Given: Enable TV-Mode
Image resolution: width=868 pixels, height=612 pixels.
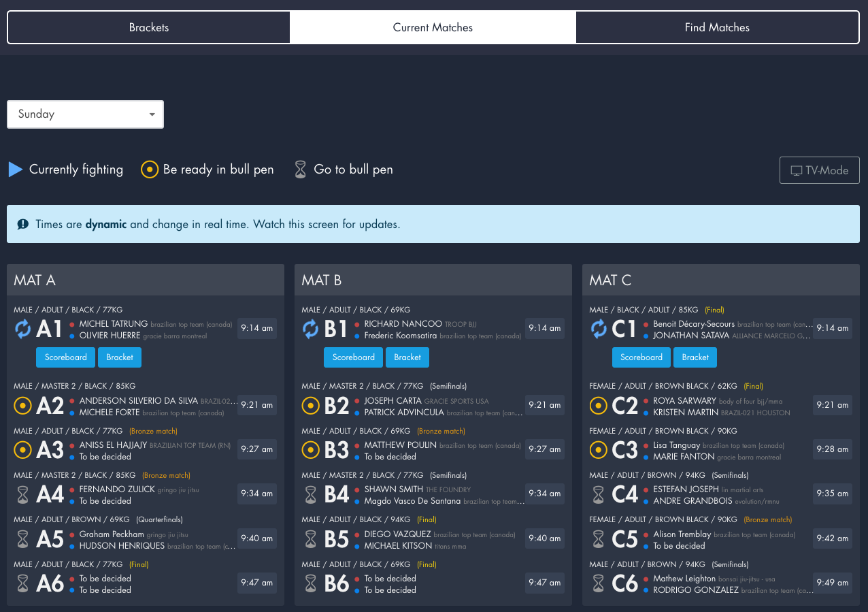Looking at the screenshot, I should [819, 170].
